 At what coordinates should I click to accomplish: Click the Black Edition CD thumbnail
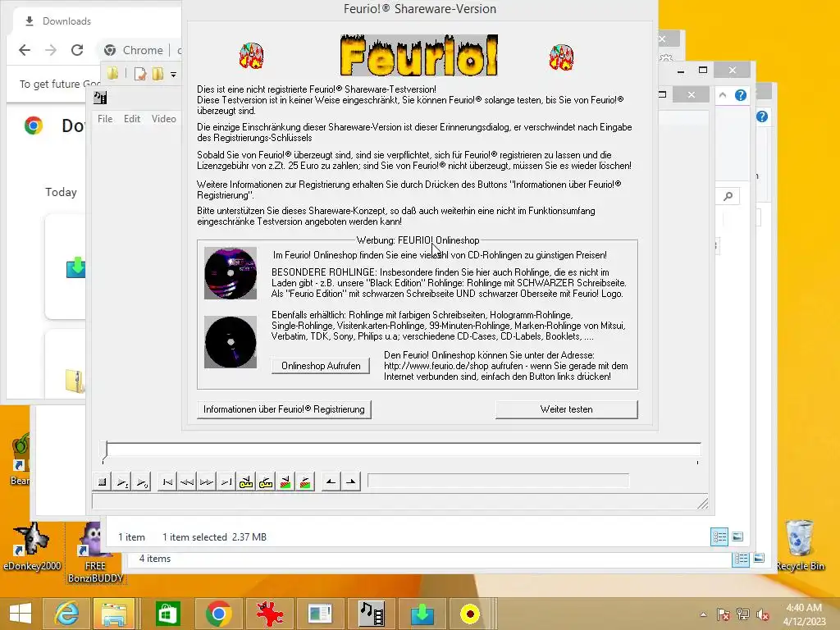coord(231,273)
